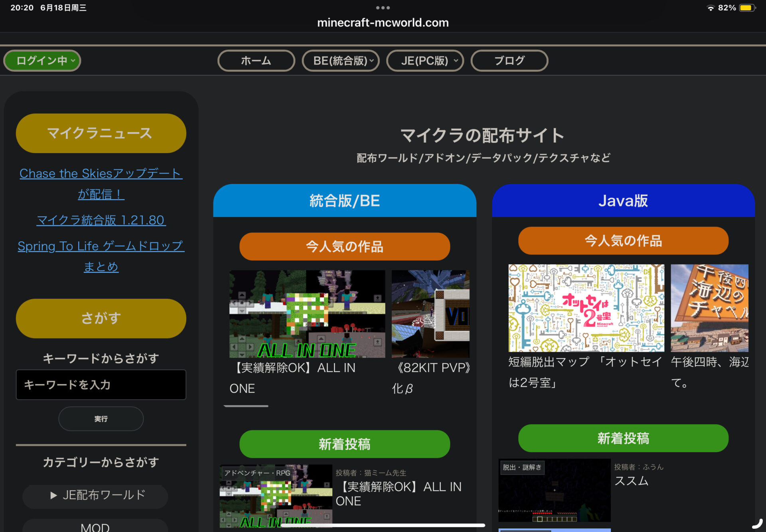Tap the three-dot multitasking icon at top

point(383,8)
